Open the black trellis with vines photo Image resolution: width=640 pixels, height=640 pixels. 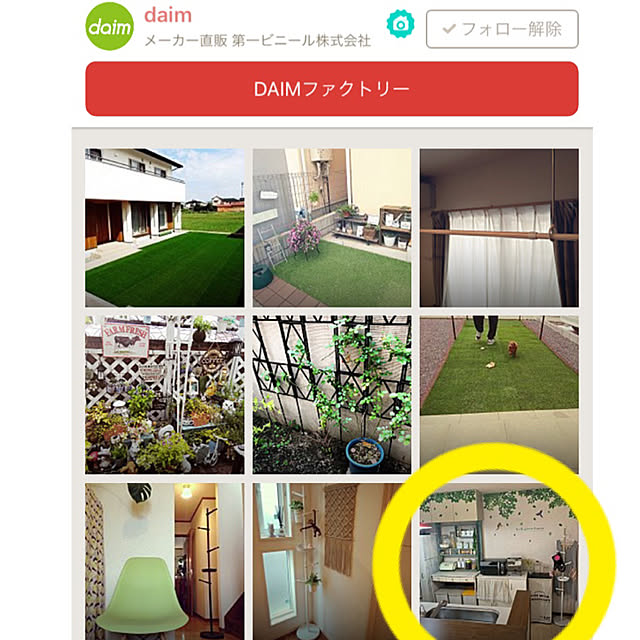(x=332, y=395)
